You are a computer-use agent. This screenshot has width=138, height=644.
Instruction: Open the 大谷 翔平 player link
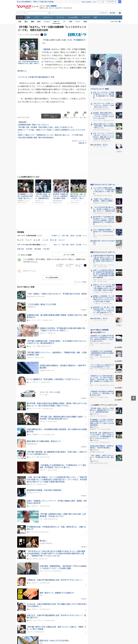point(29,249)
